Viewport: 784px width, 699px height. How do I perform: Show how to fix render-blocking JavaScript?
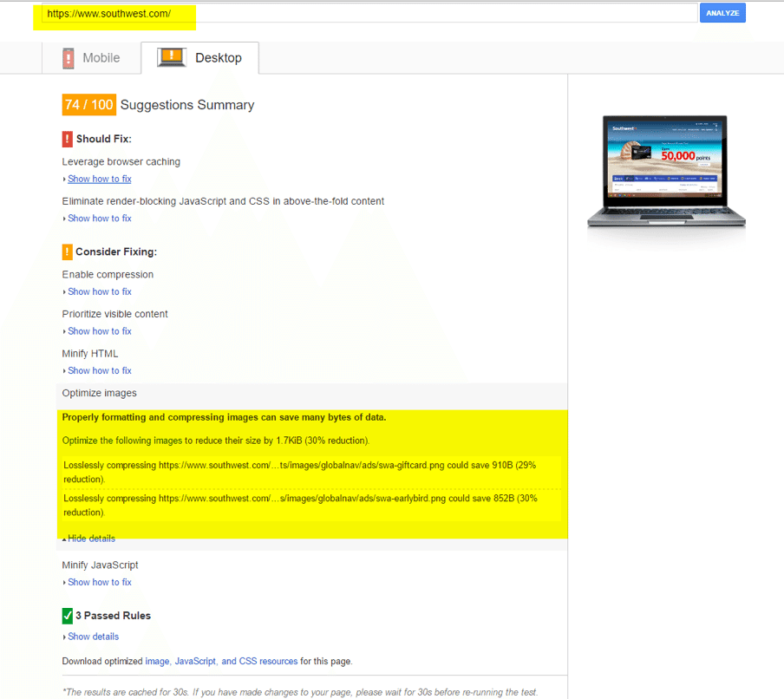pos(99,219)
